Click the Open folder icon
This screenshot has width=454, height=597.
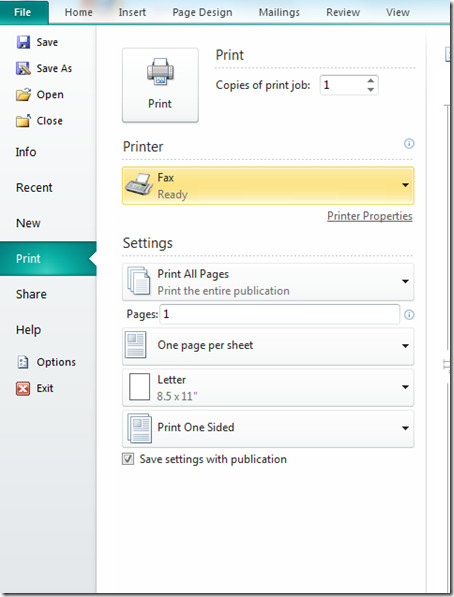(x=23, y=94)
